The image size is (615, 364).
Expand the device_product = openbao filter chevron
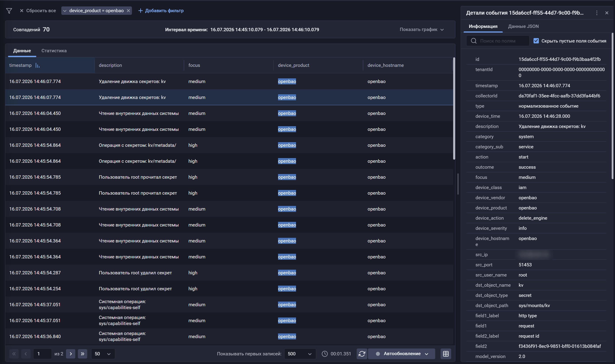pyautogui.click(x=65, y=11)
